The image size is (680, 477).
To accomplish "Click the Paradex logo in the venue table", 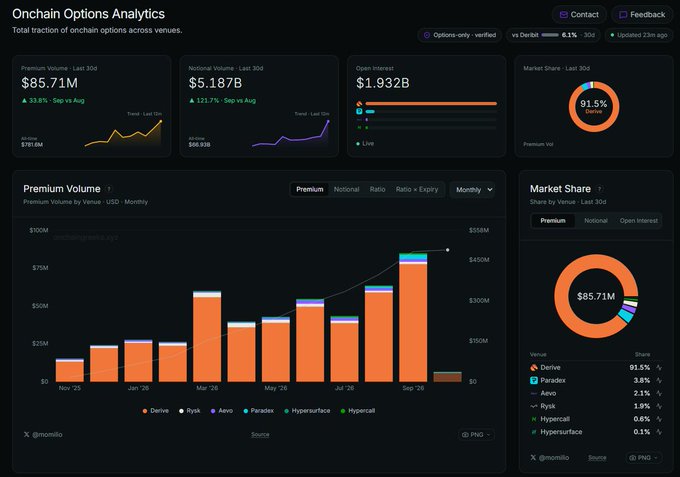I will 534,380.
